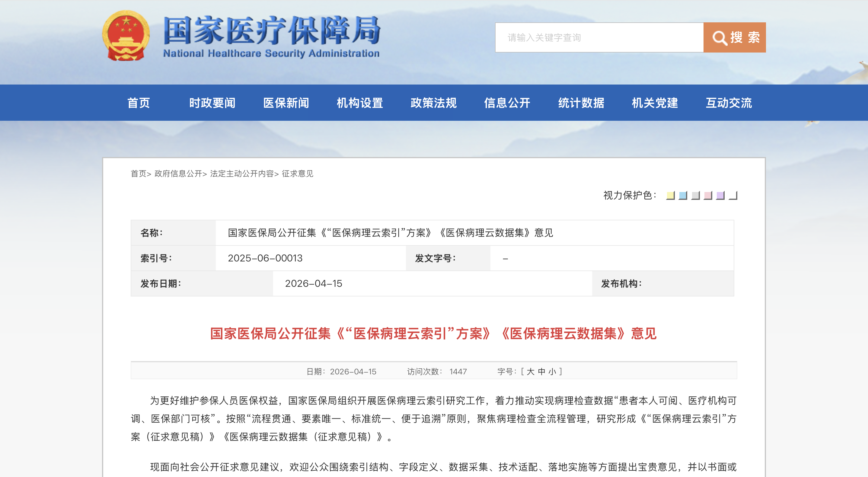868x477 pixels.
Task: Click the national emblem logo
Action: [126, 36]
